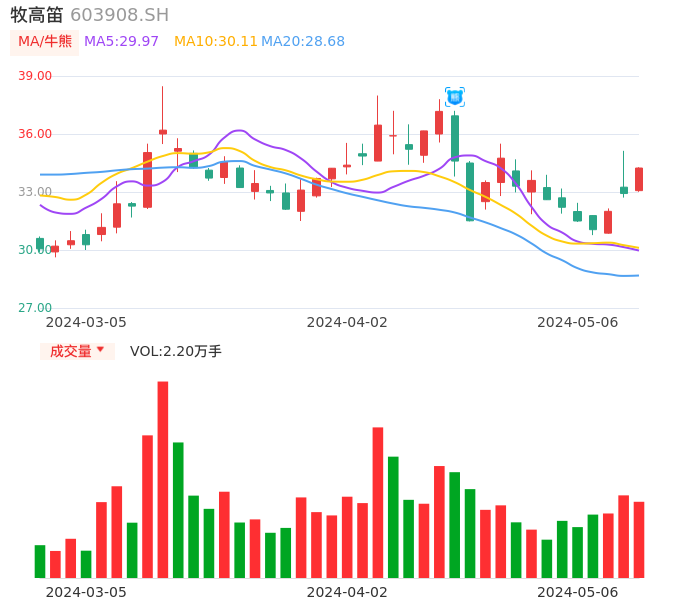Select the rightmost red candlestick
686x606 pixels.
pyautogui.click(x=639, y=179)
